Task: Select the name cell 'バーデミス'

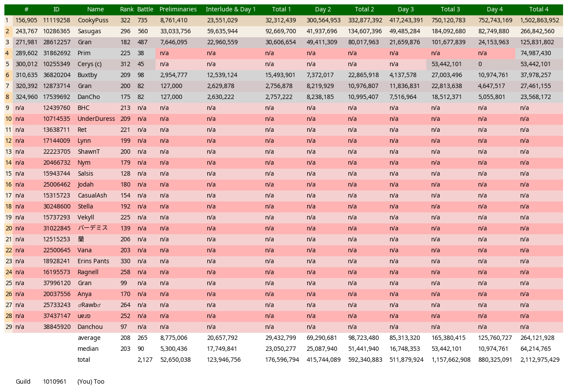Action: click(x=92, y=228)
